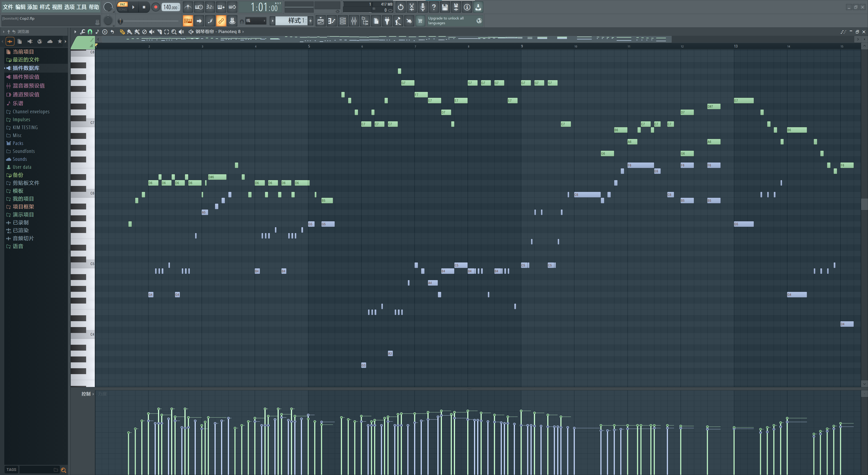Open the playlist view via its icon
Image resolution: width=868 pixels, height=475 pixels.
click(x=321, y=21)
